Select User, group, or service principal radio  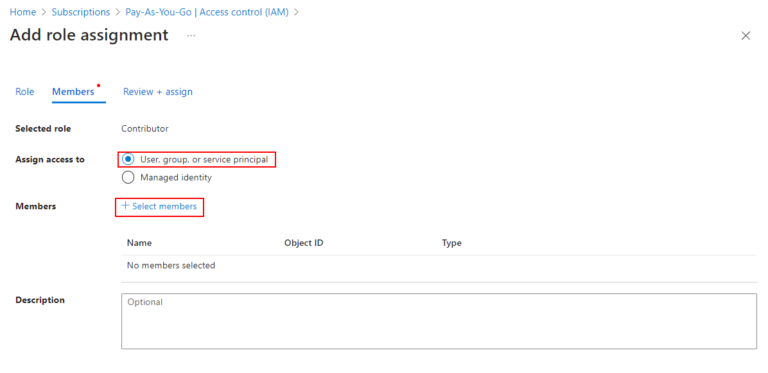click(128, 160)
